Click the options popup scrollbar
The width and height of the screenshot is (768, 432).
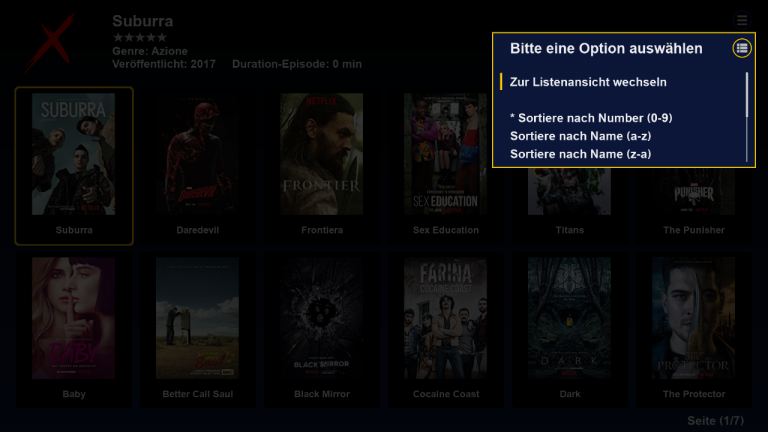(x=747, y=117)
